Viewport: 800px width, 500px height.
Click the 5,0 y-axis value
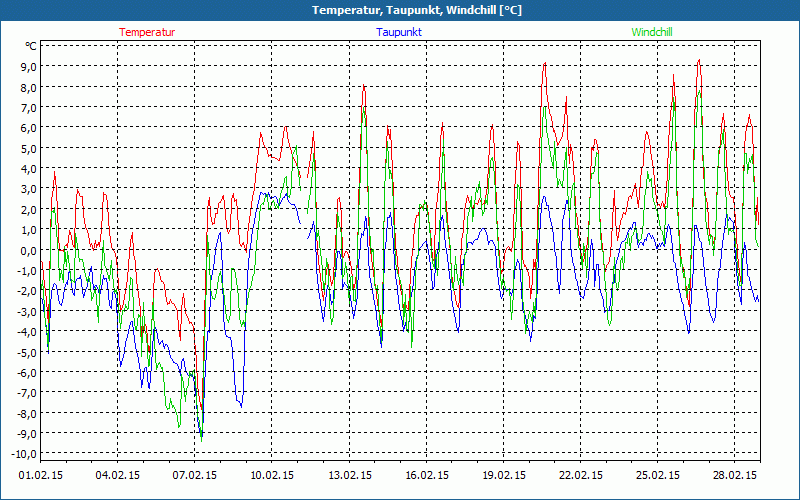28,148
